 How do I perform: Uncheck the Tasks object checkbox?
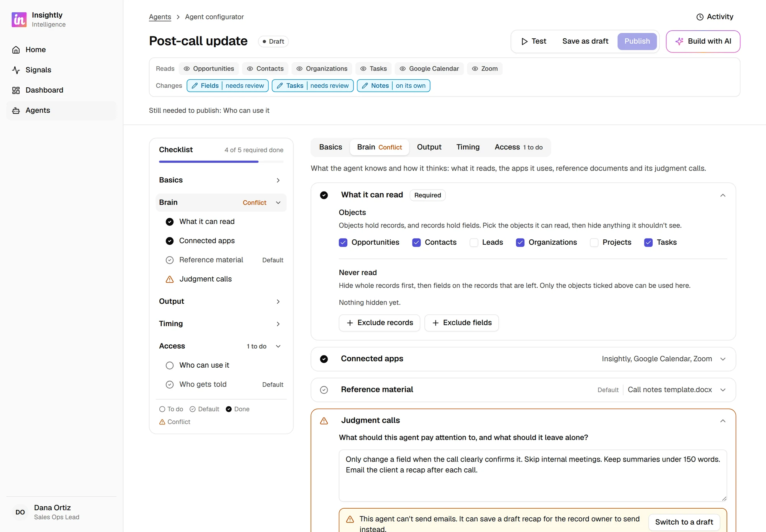(x=648, y=242)
